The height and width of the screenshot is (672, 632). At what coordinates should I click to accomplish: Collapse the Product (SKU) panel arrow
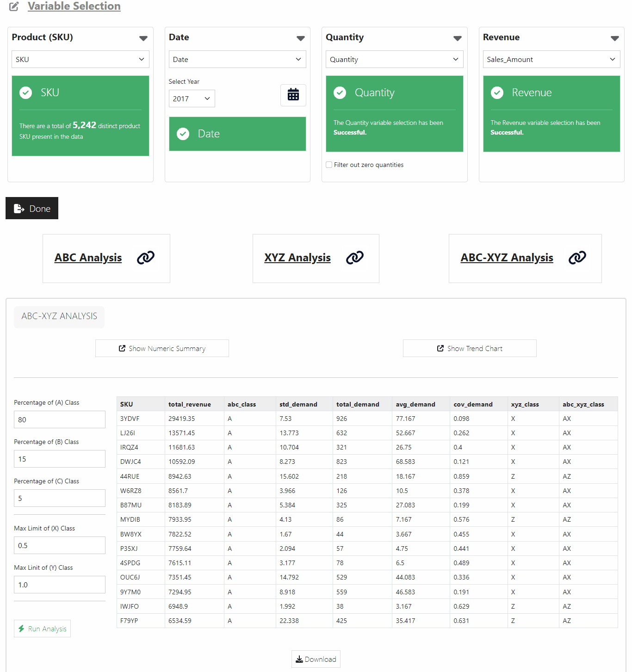[143, 38]
